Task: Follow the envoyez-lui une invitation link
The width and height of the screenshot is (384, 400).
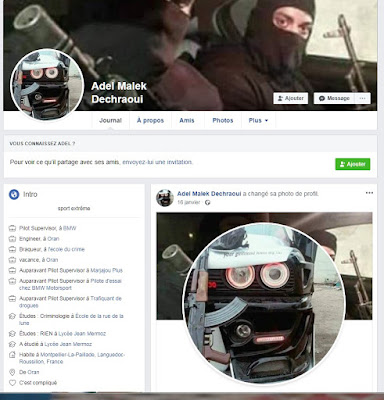Action: tap(157, 162)
